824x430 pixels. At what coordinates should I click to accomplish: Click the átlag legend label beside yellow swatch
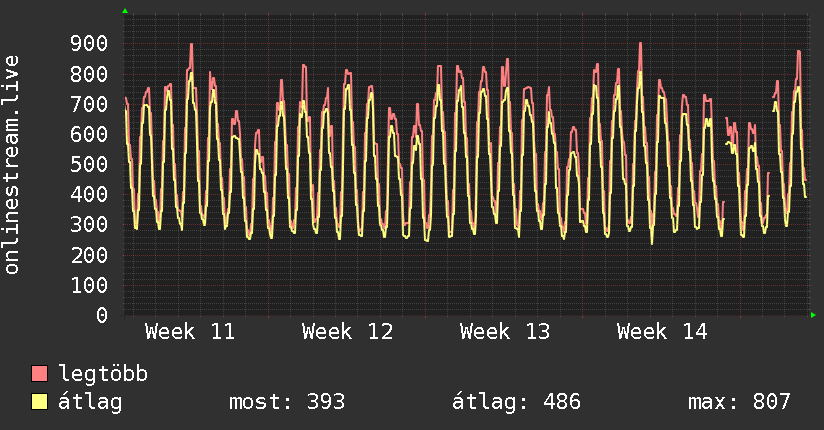tap(90, 402)
